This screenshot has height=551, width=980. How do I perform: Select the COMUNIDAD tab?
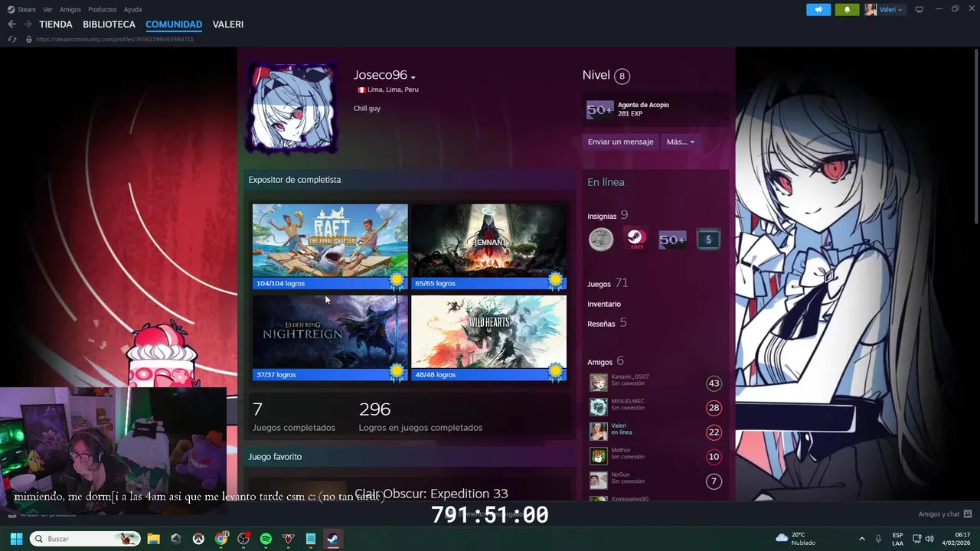(174, 24)
